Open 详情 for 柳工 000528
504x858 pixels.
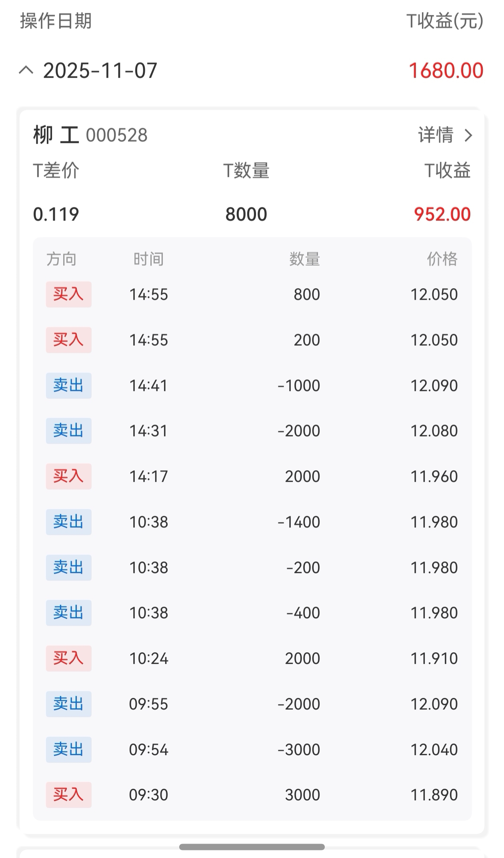pyautogui.click(x=445, y=135)
